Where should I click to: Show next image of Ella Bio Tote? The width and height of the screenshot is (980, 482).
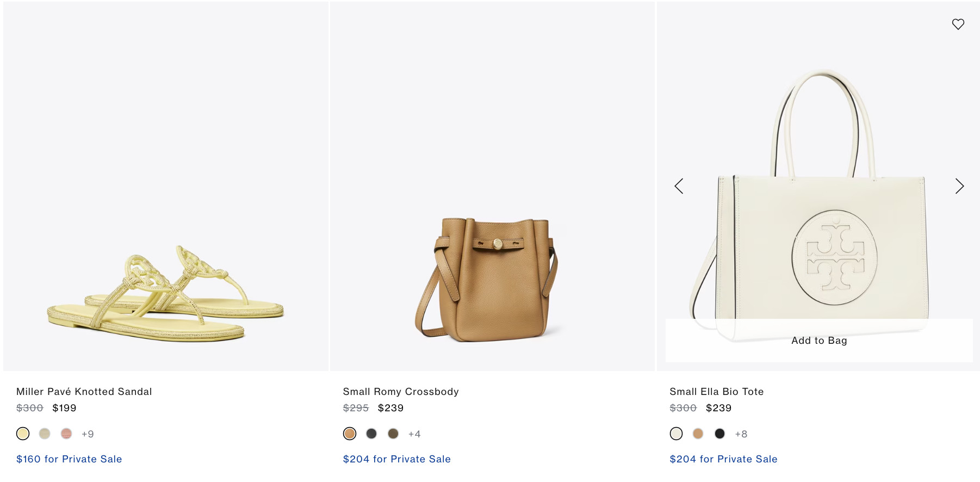point(959,186)
